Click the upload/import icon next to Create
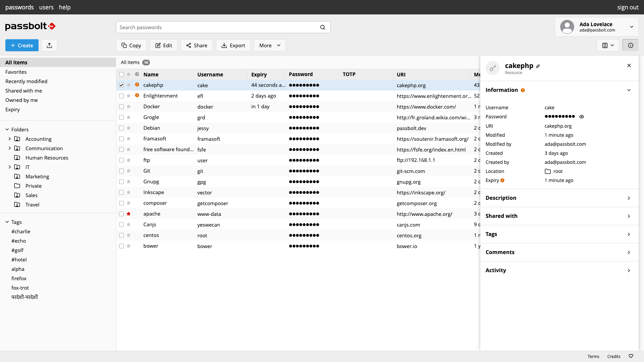Viewport: 644px width, 362px height. click(x=49, y=45)
